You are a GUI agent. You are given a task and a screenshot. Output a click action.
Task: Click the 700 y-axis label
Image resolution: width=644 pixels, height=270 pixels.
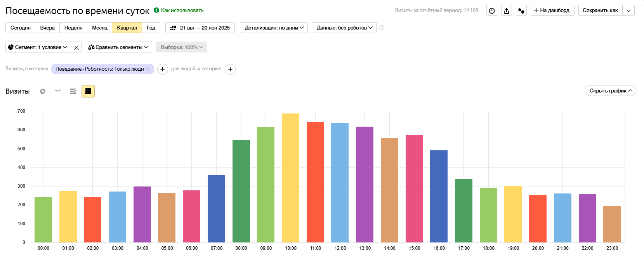(x=21, y=111)
